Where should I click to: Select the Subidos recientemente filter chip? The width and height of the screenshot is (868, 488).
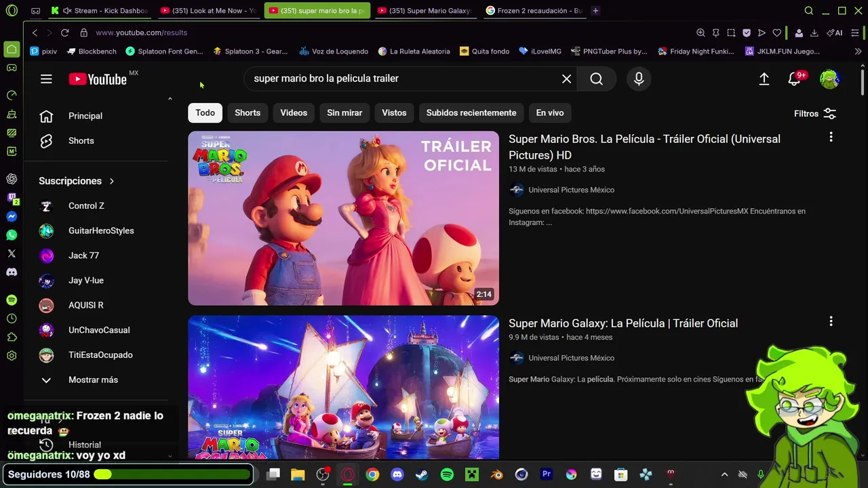[x=471, y=113]
